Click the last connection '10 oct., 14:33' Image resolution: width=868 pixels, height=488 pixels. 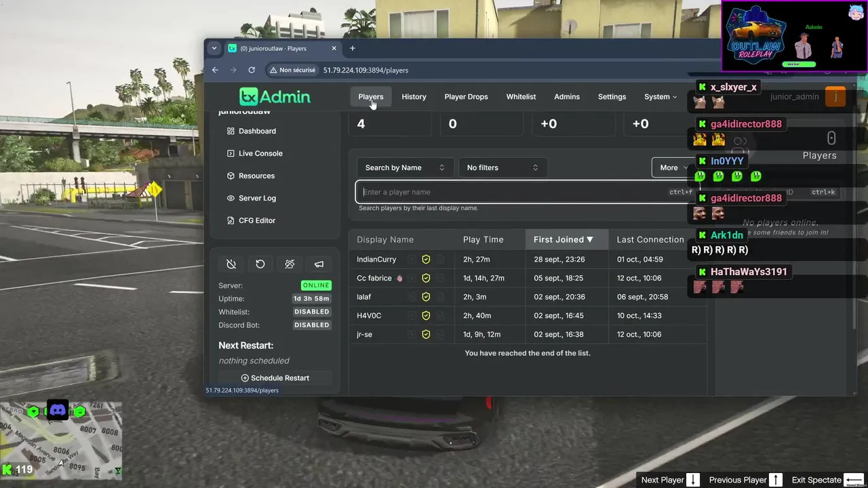639,315
